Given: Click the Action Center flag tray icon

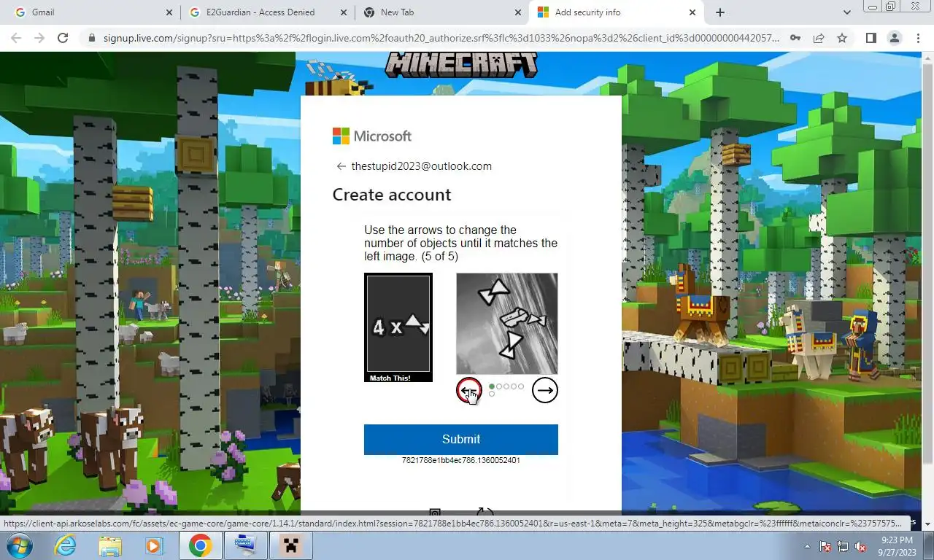Looking at the screenshot, I should 826,546.
